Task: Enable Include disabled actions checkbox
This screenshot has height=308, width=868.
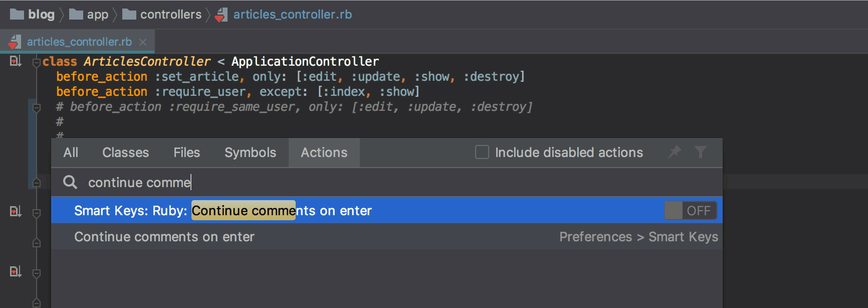Action: [482, 152]
